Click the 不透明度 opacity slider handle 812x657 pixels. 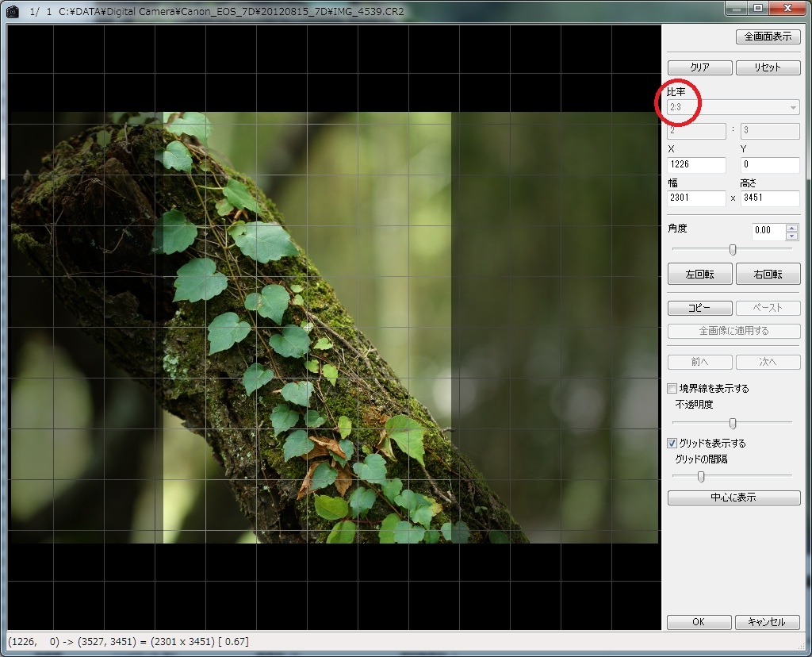pyautogui.click(x=733, y=423)
